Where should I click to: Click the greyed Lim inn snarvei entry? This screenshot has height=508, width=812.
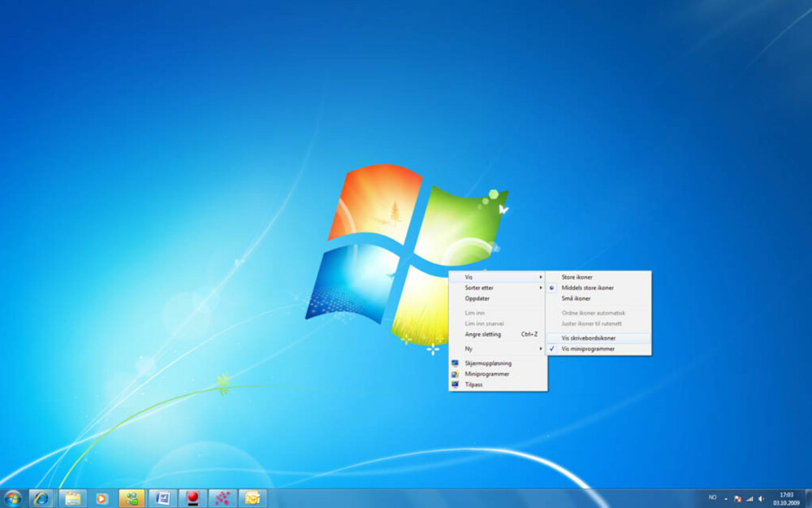pyautogui.click(x=497, y=323)
